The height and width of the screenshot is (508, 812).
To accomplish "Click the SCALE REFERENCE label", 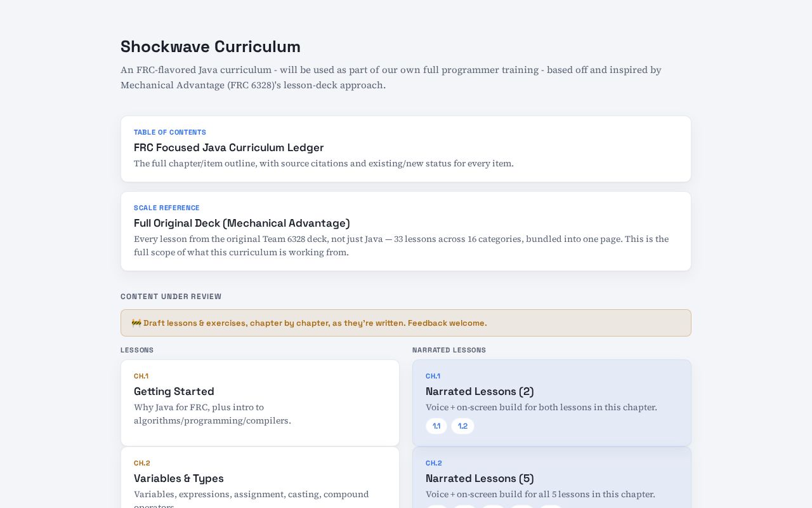I will (x=167, y=208).
